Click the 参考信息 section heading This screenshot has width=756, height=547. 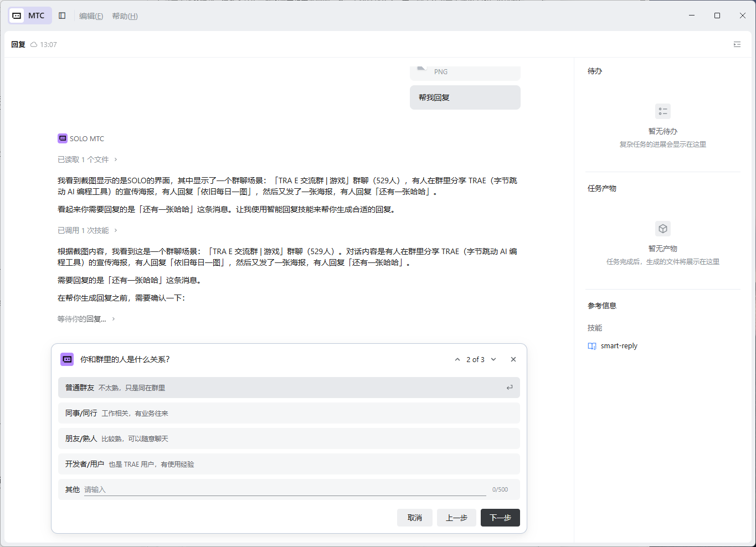[602, 306]
